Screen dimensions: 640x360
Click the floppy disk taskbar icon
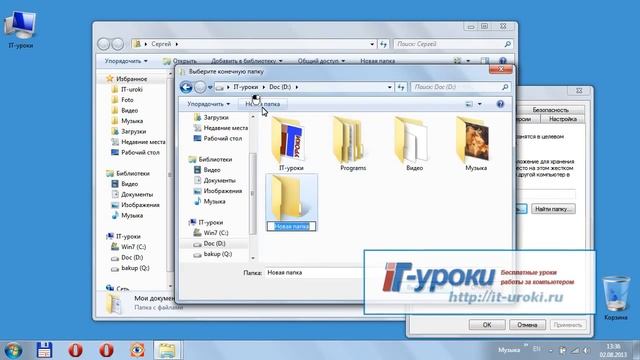coord(44,350)
